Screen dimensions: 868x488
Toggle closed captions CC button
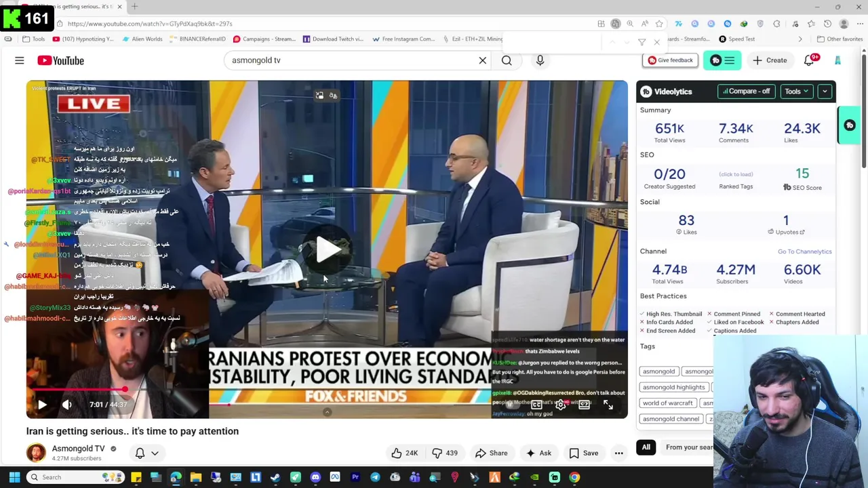pyautogui.click(x=536, y=405)
